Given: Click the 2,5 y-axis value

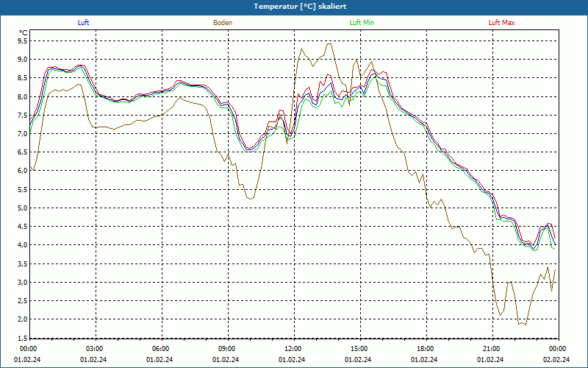Looking at the screenshot, I should click(x=22, y=300).
